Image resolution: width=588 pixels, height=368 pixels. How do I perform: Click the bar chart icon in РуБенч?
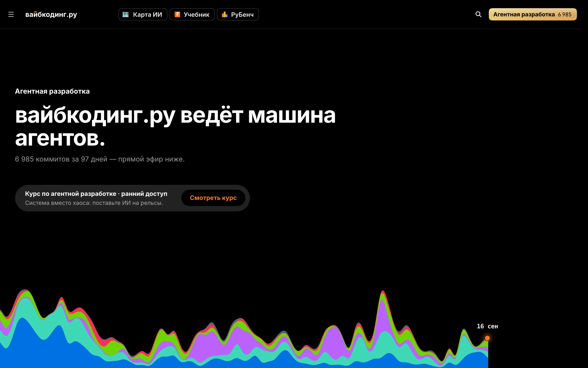[x=225, y=14]
